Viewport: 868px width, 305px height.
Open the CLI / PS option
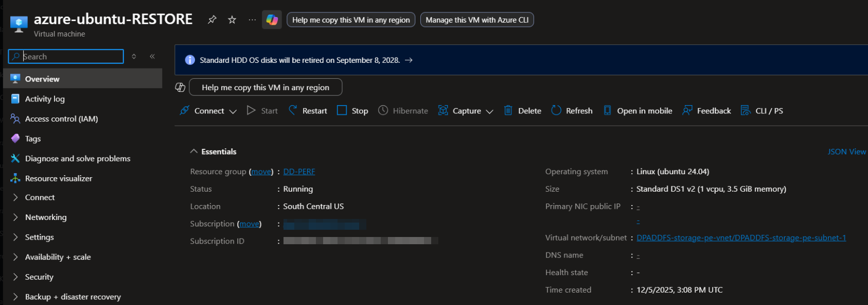click(762, 111)
